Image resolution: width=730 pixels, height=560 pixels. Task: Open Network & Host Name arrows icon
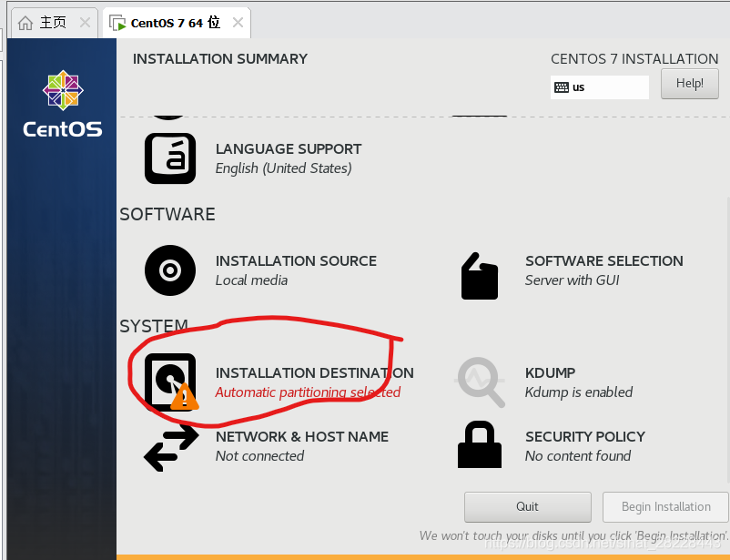pos(171,448)
